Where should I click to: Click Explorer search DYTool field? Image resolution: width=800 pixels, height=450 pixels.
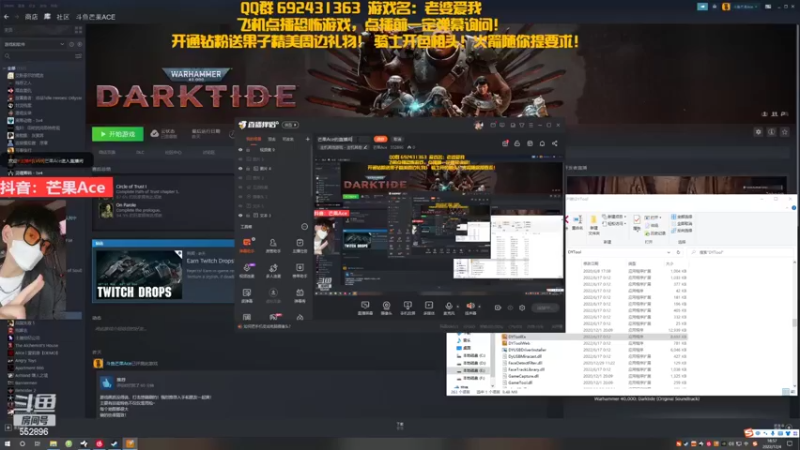[x=741, y=252]
